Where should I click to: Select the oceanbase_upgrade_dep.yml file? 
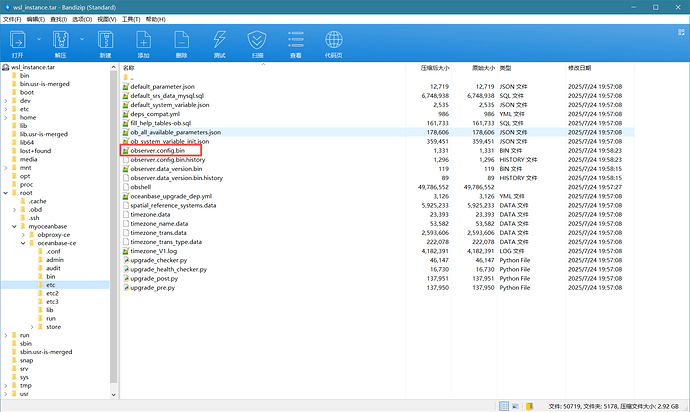coord(171,196)
